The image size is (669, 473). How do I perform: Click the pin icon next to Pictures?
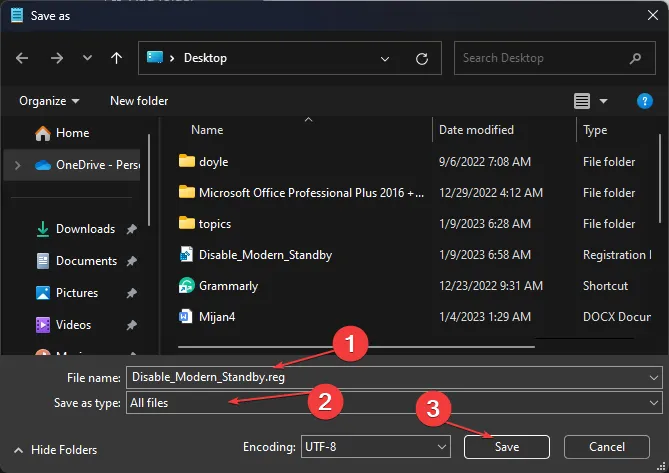131,293
